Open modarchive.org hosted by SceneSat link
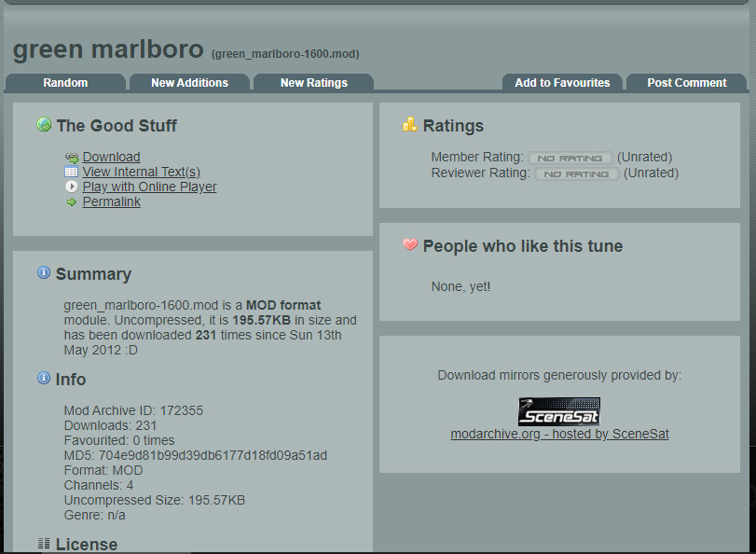The width and height of the screenshot is (756, 554). (559, 434)
